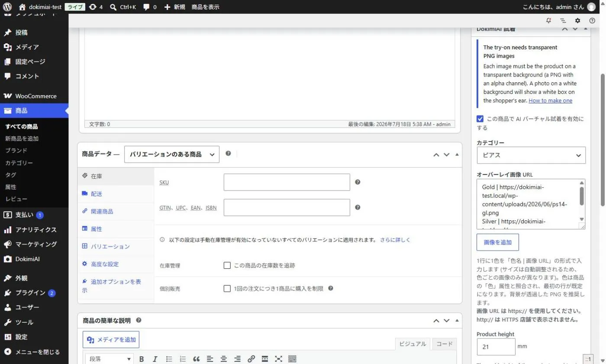Screen dimensions: 606x364
Task: Click the help icon next to GTIN field
Action: 358,207
